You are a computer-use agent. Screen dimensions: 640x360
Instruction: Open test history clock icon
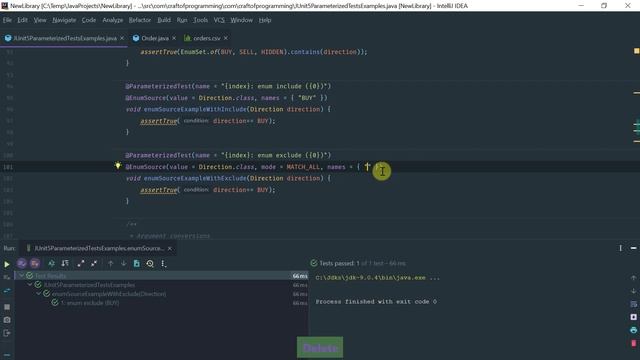point(150,264)
